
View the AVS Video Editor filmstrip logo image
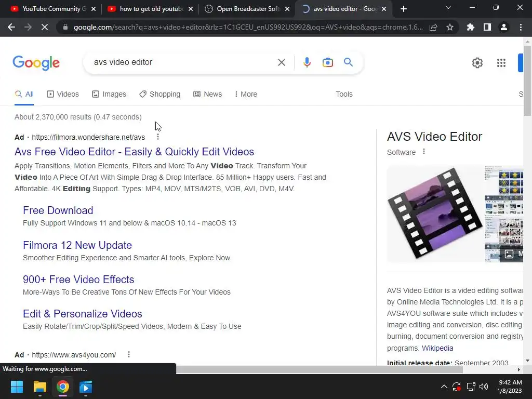[x=435, y=214]
